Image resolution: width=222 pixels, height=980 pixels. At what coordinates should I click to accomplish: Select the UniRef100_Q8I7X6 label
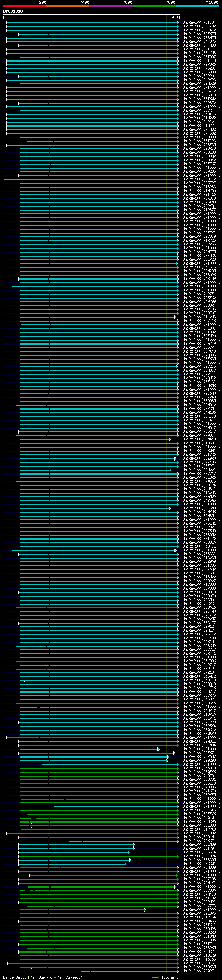(199, 454)
